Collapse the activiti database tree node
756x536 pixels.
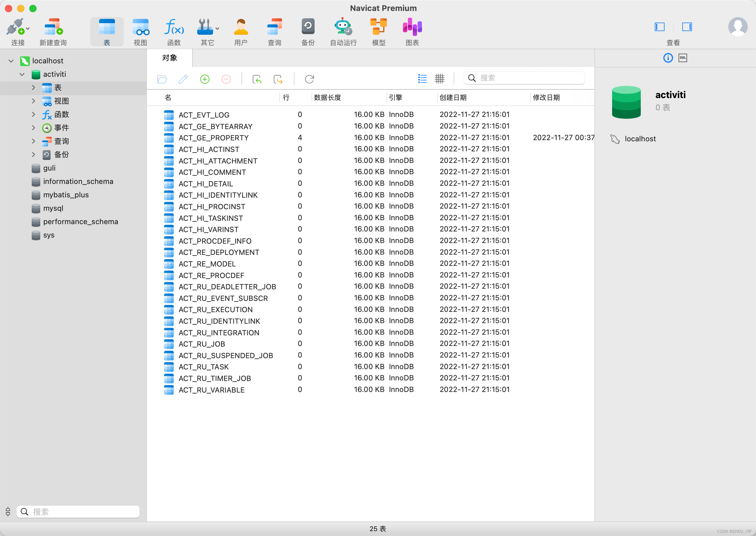click(x=22, y=74)
